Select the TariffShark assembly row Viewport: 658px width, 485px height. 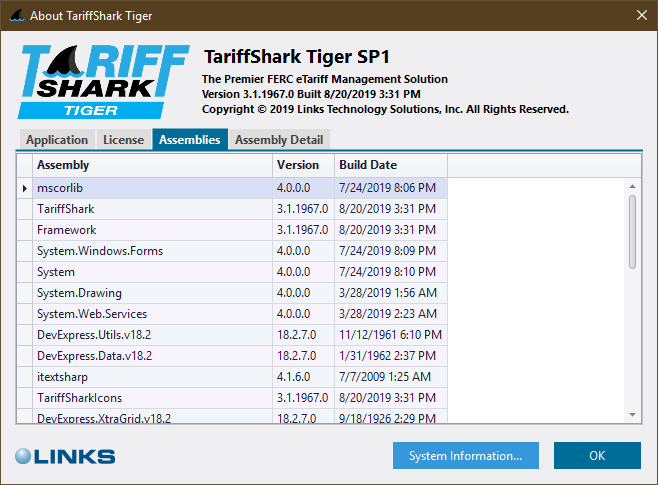(x=232, y=209)
